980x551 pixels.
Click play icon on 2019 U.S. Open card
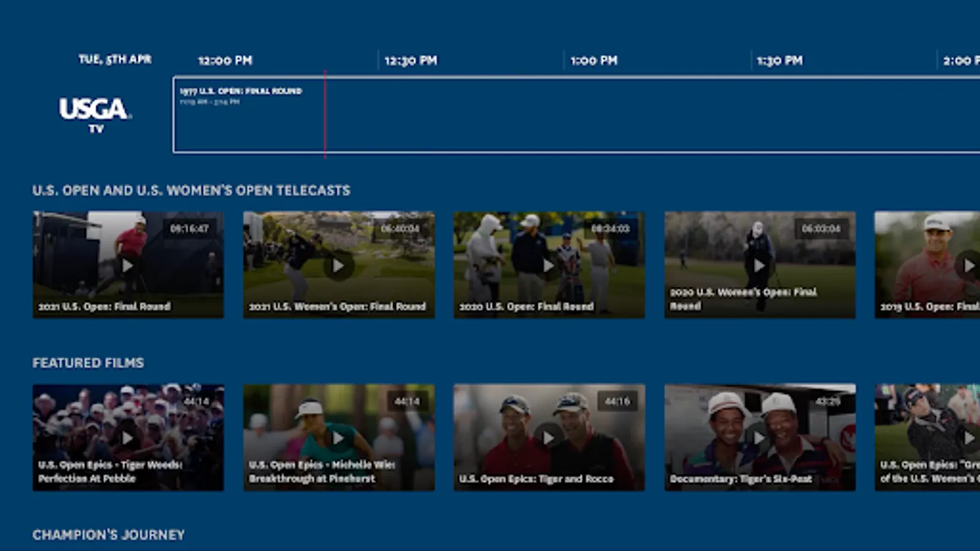[969, 266]
